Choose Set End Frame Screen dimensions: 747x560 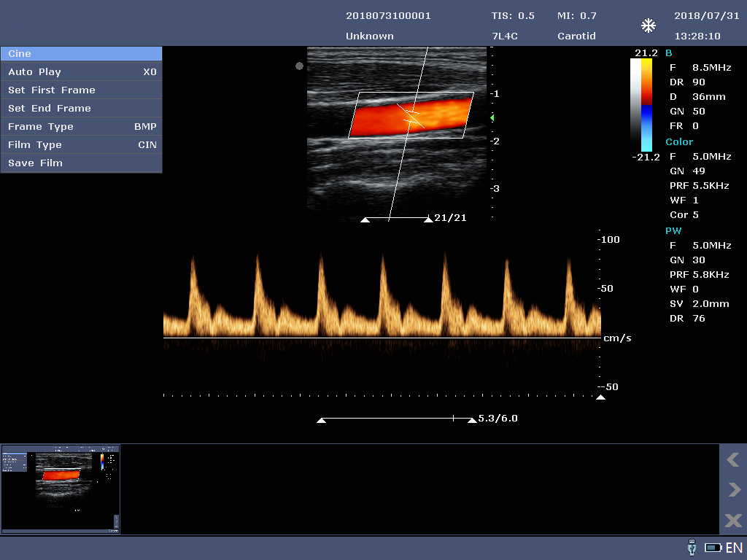(x=81, y=109)
